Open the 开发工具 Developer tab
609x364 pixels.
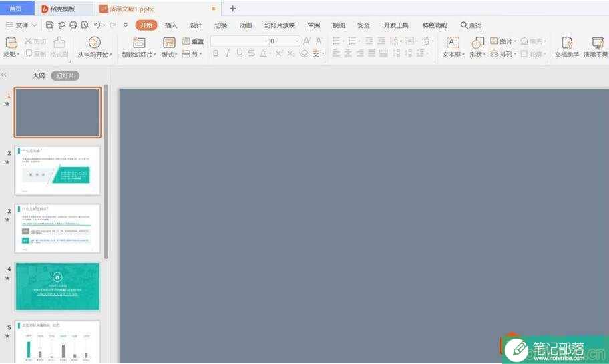[396, 25]
